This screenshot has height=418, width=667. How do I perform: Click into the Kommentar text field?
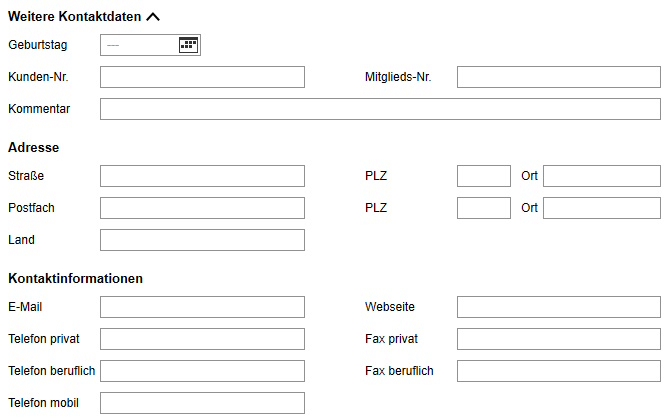tap(380, 109)
